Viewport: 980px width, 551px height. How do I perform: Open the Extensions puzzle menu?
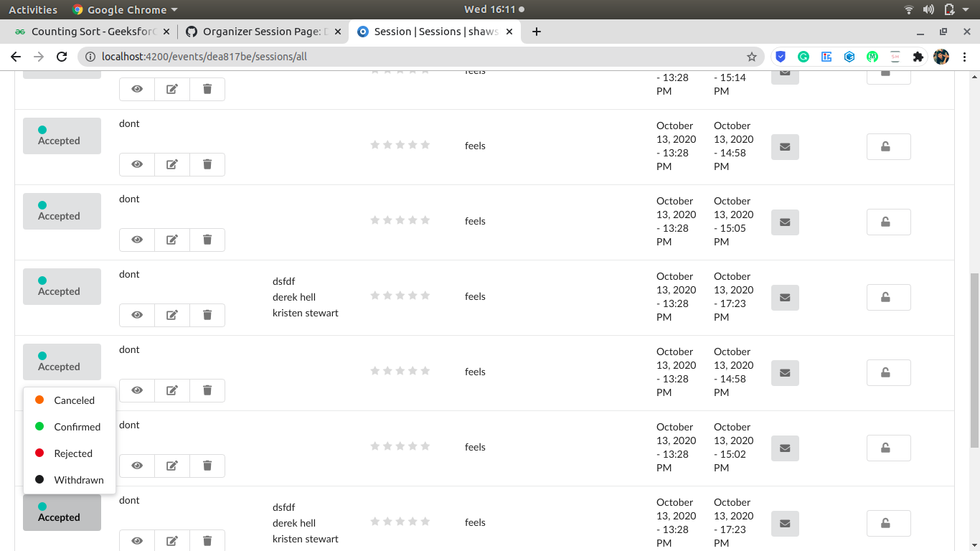pos(918,57)
